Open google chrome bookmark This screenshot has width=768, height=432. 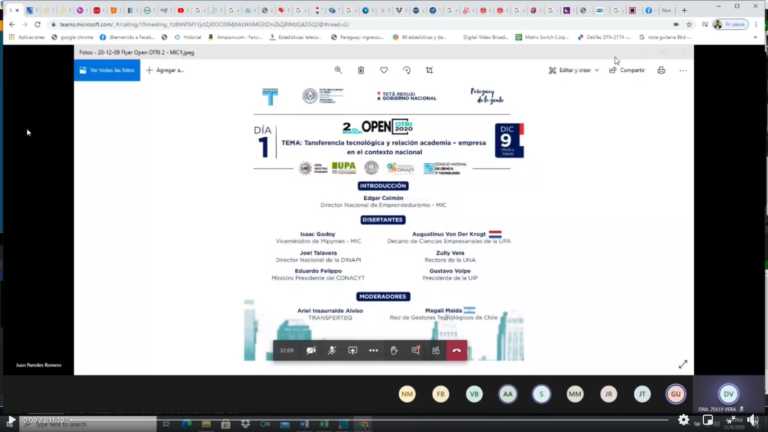pos(72,37)
